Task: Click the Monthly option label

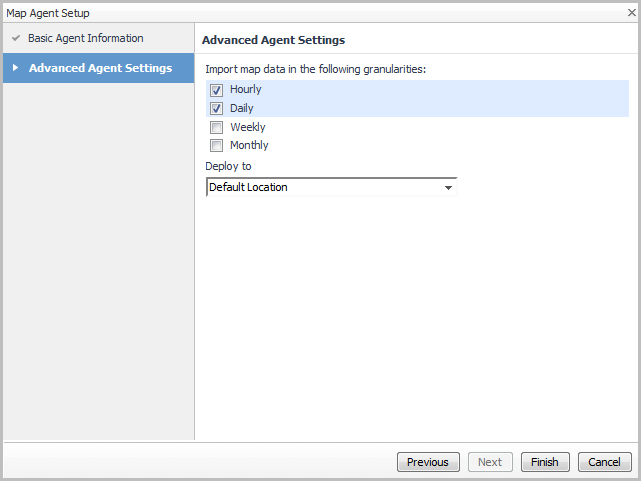Action: 249,146
